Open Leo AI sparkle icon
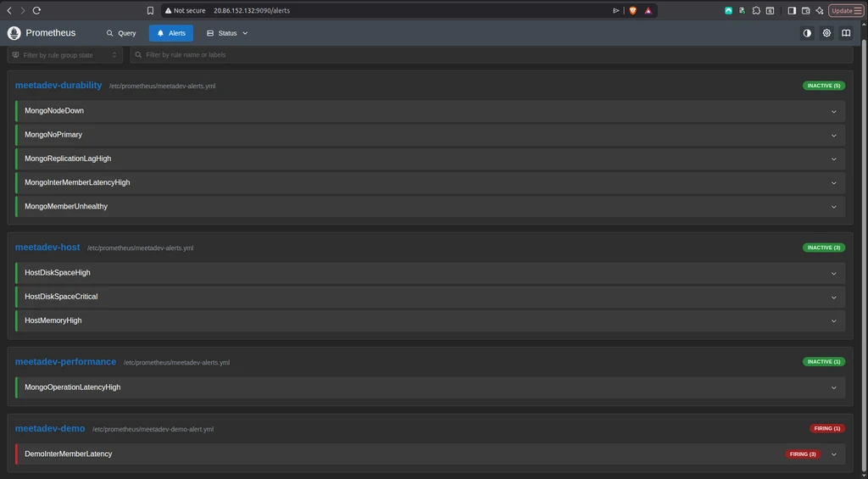The height and width of the screenshot is (479, 868). point(820,10)
